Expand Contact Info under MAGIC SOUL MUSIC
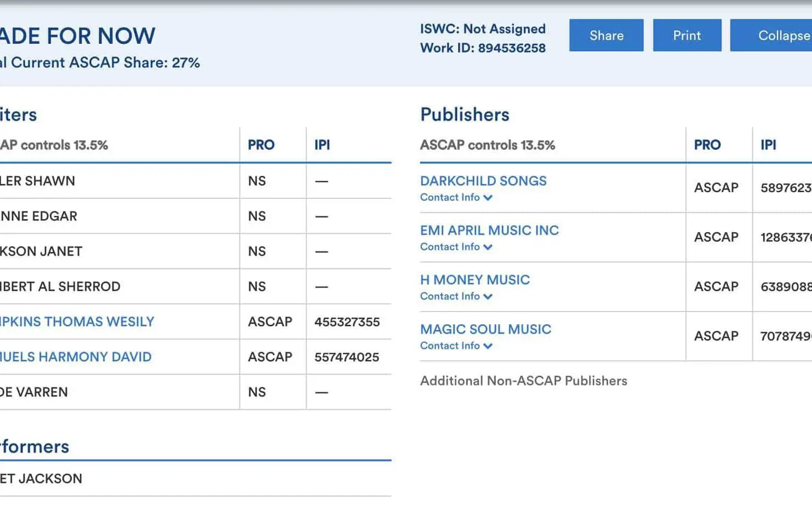Viewport: 812px width, 506px height. (x=456, y=346)
